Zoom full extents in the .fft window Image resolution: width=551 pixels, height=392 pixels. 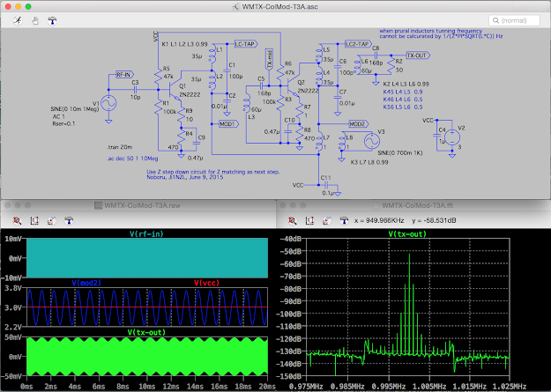click(293, 220)
